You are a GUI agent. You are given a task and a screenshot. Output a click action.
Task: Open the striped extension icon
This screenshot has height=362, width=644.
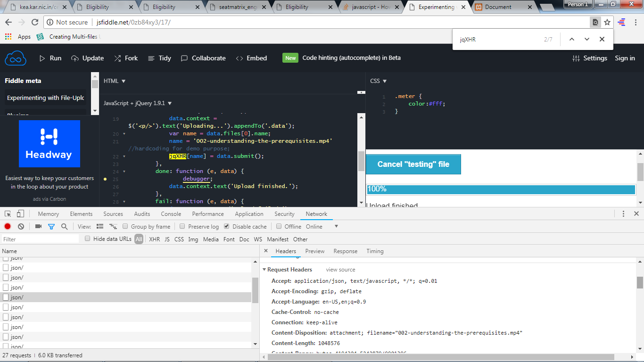click(x=621, y=22)
